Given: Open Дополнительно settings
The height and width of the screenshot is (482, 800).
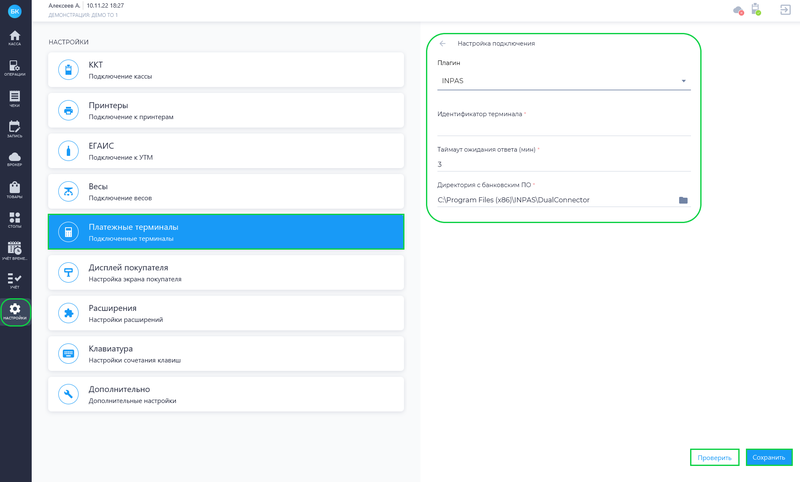Looking at the screenshot, I should point(226,394).
